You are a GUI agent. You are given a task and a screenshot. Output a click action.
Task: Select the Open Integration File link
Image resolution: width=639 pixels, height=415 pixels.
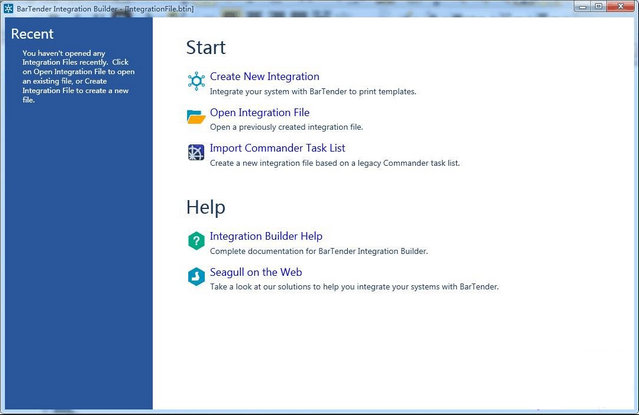coord(260,112)
